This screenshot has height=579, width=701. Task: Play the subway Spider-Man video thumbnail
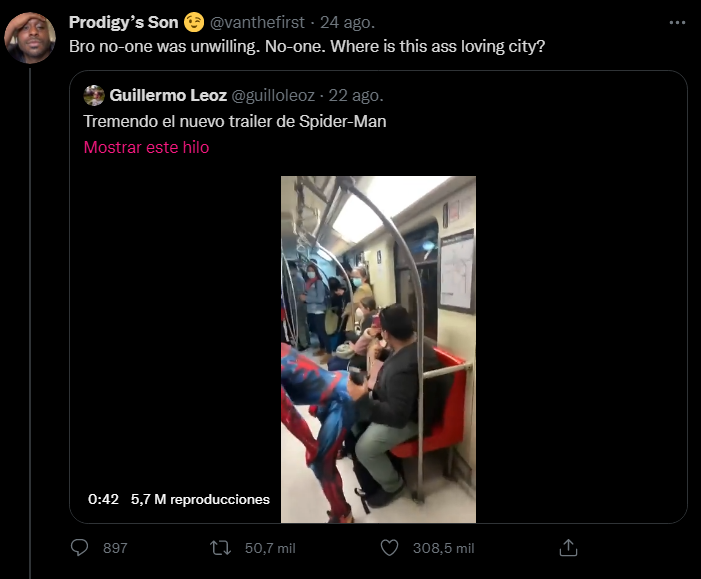point(378,349)
